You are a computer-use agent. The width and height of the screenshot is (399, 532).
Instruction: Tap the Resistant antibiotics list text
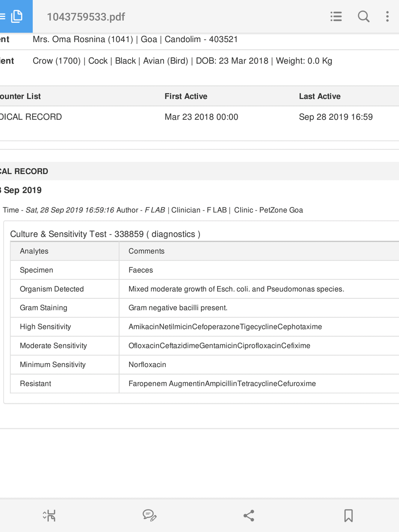[x=222, y=383]
